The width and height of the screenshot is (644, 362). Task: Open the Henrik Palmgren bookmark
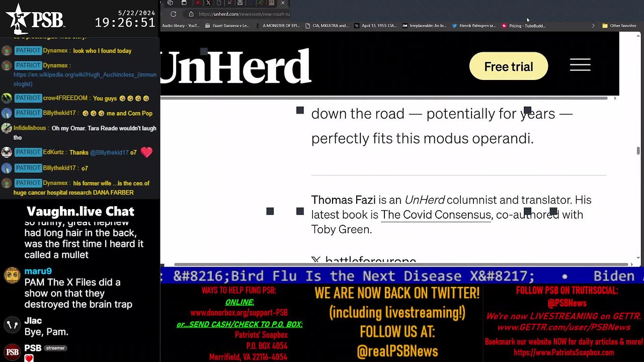(x=474, y=26)
